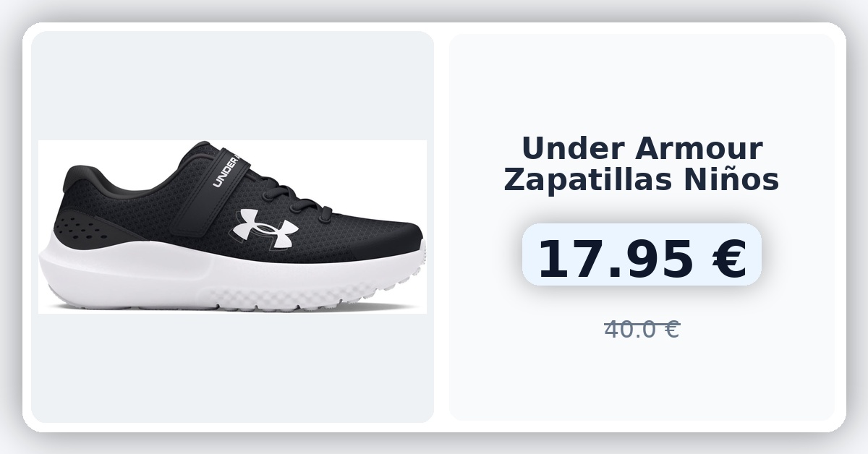Open the Under Armour sneaker product photo
This screenshot has width=868, height=454.
pyautogui.click(x=232, y=227)
